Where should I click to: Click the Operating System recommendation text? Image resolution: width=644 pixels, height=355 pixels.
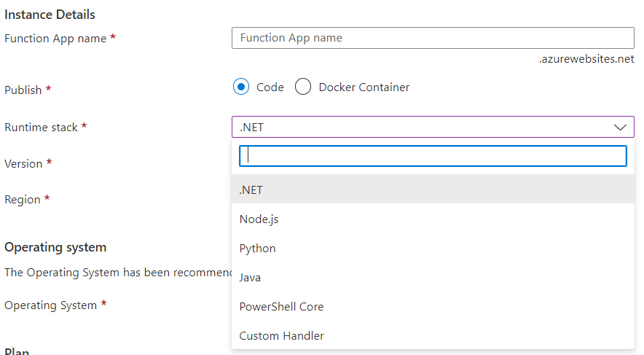click(x=118, y=273)
